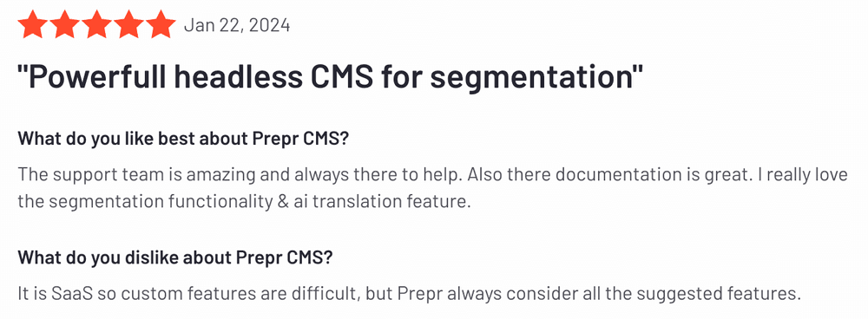Click the "It is SaaS" dislike answer text

point(410,294)
